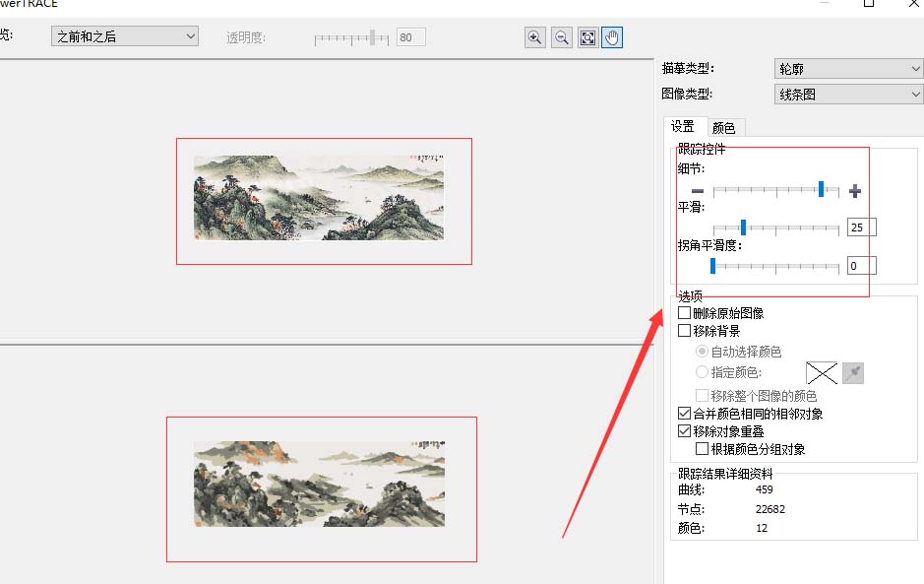
Task: Click the 平滑 smoothing slider handle
Action: tap(743, 227)
